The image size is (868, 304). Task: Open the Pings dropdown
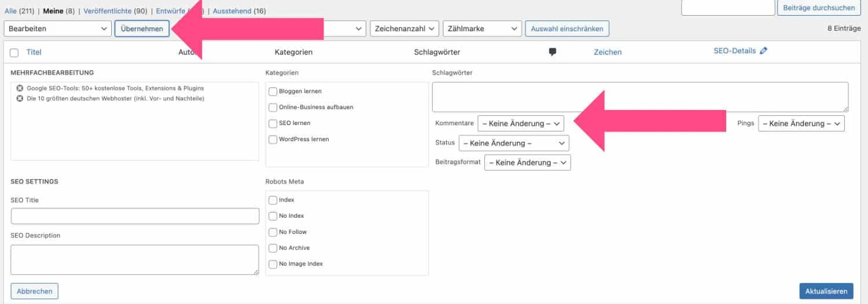click(x=801, y=123)
